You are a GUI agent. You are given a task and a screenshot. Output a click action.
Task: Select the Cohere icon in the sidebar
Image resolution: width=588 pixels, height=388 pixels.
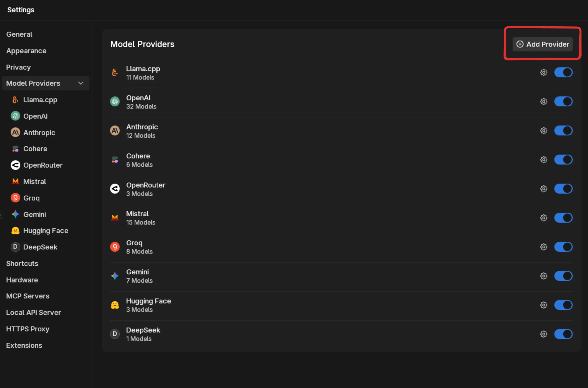point(15,149)
